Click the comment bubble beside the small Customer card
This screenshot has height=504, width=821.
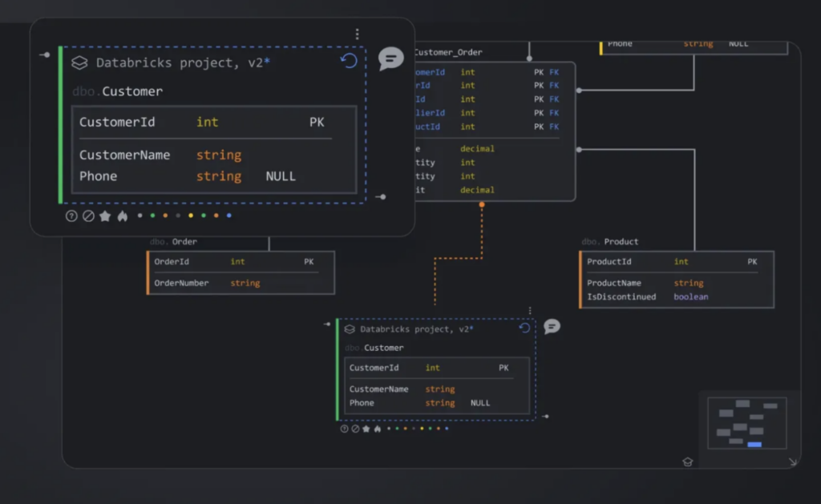552,326
